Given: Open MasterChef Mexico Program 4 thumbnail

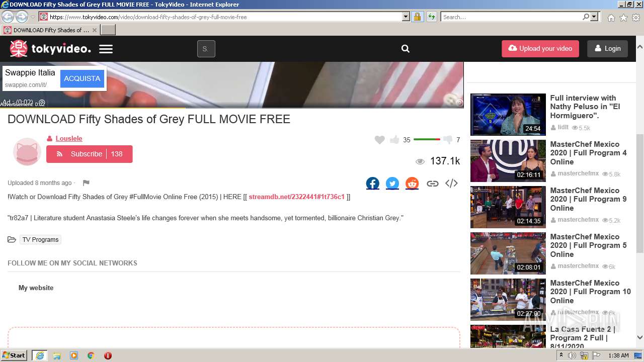Looking at the screenshot, I should tap(508, 161).
